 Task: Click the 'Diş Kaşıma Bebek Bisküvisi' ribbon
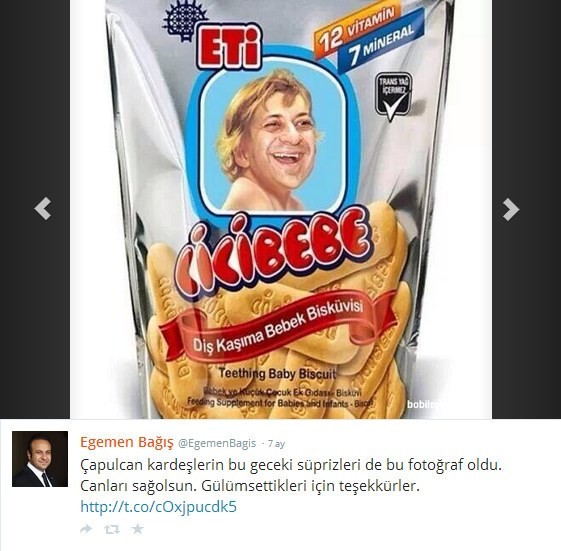click(278, 325)
